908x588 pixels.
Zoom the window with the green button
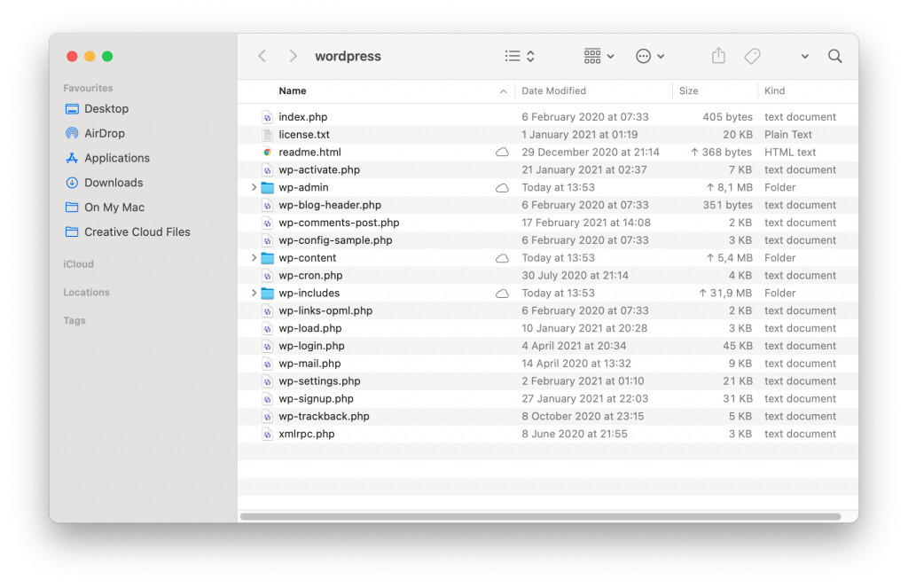107,56
